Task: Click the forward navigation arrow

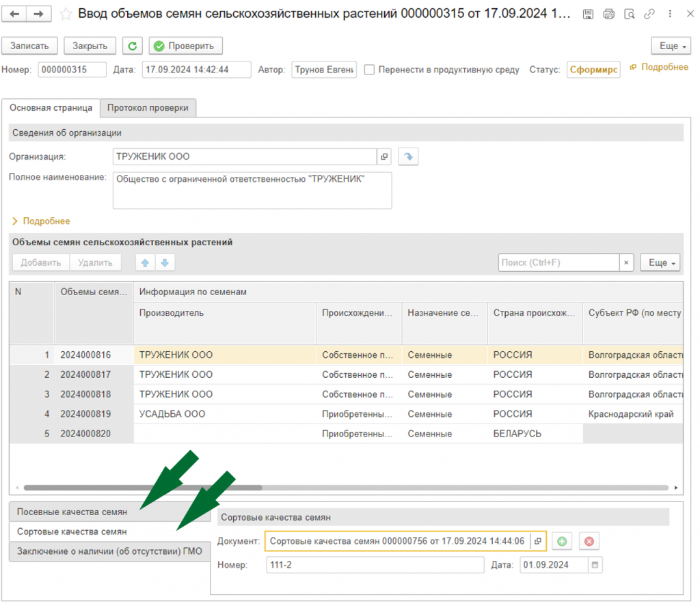Action: (39, 14)
